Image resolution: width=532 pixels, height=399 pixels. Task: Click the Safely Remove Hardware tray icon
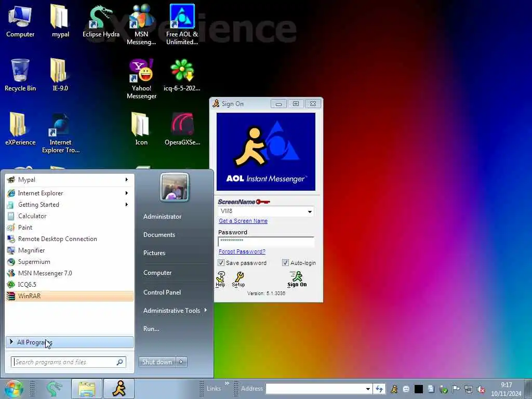pyautogui.click(x=443, y=389)
